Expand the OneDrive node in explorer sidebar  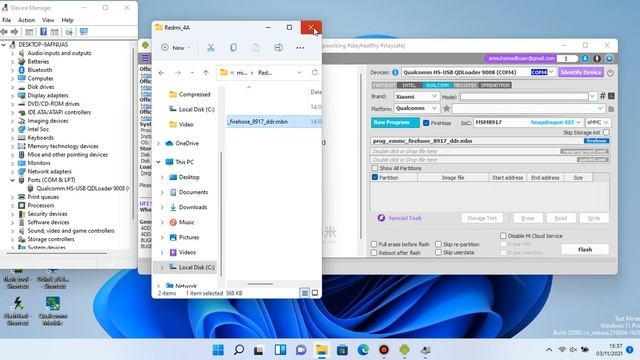159,144
